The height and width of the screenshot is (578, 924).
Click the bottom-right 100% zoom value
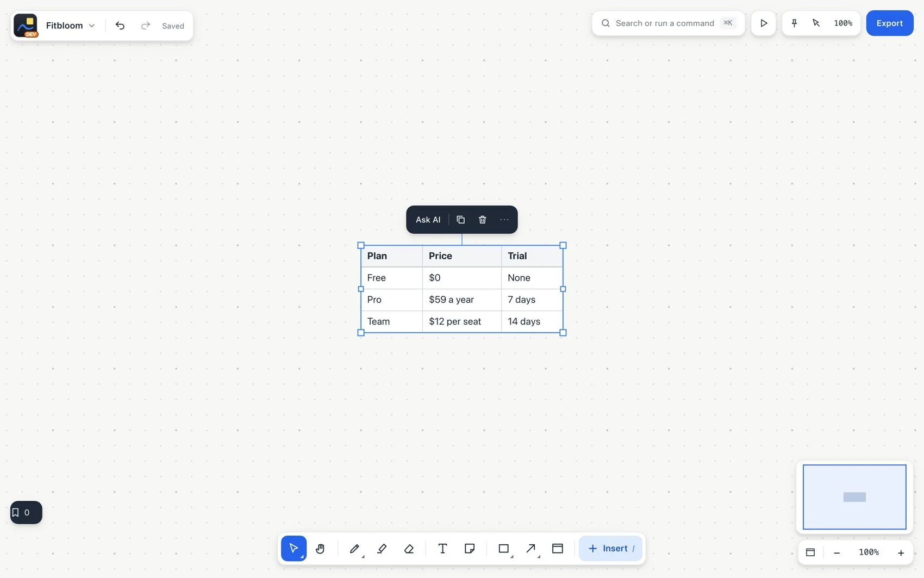(x=869, y=552)
